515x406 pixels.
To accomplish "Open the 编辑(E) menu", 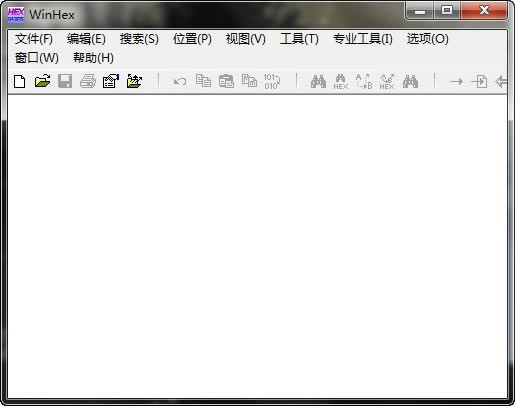I will pyautogui.click(x=86, y=39).
